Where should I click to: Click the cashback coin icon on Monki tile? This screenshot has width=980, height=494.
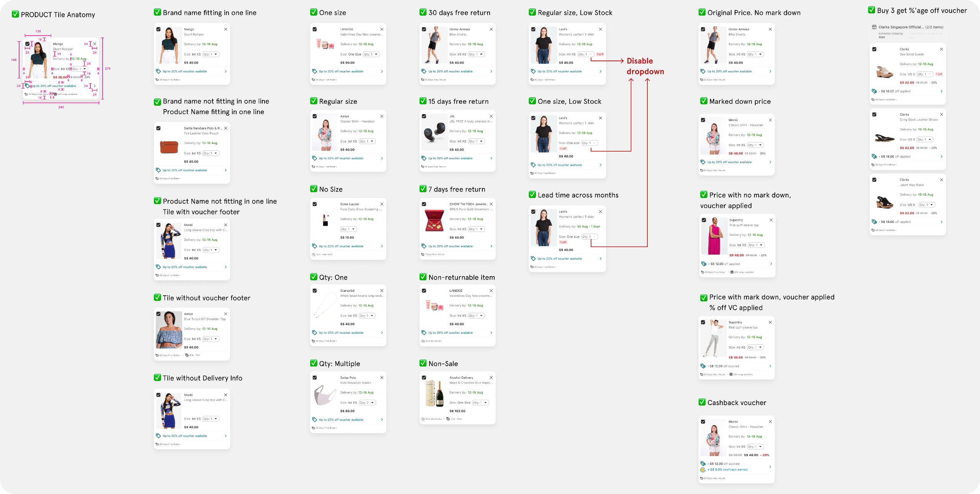coord(703,470)
